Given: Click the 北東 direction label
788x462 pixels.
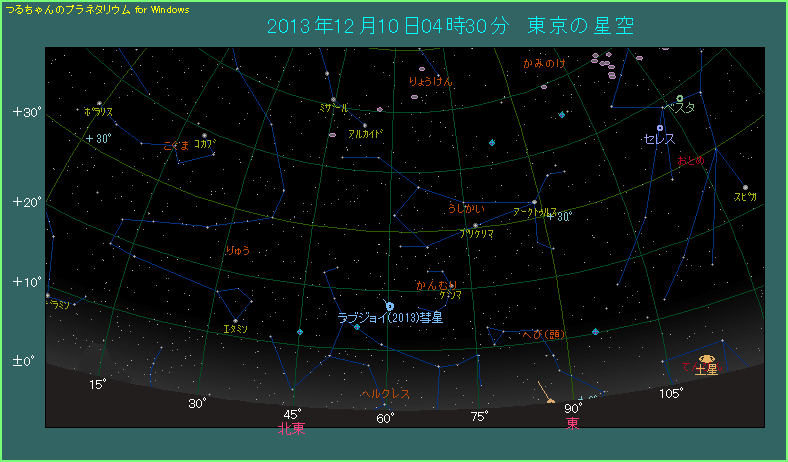Looking at the screenshot, I should 291,428.
